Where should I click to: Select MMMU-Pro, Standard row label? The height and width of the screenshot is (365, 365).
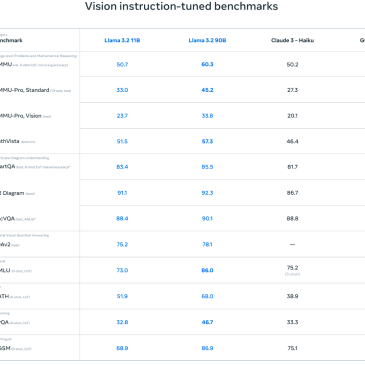pyautogui.click(x=24, y=90)
